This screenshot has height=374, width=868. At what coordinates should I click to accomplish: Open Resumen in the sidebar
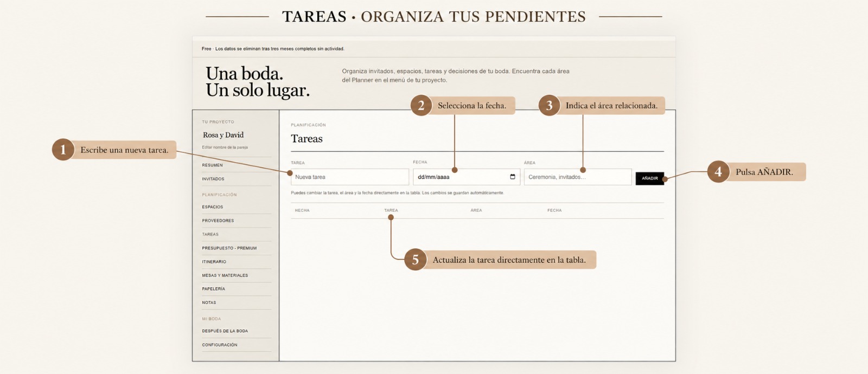tap(212, 165)
